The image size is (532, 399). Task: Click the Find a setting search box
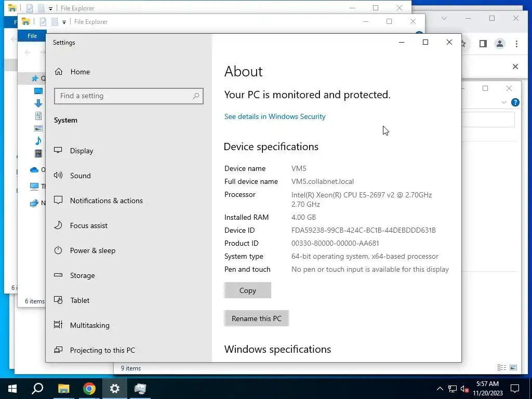pos(129,96)
